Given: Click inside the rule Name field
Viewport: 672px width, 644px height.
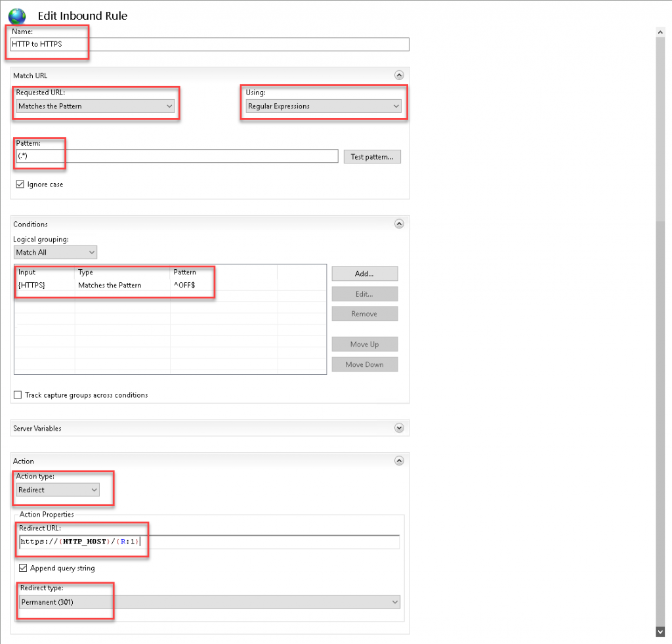Looking at the screenshot, I should click(210, 44).
